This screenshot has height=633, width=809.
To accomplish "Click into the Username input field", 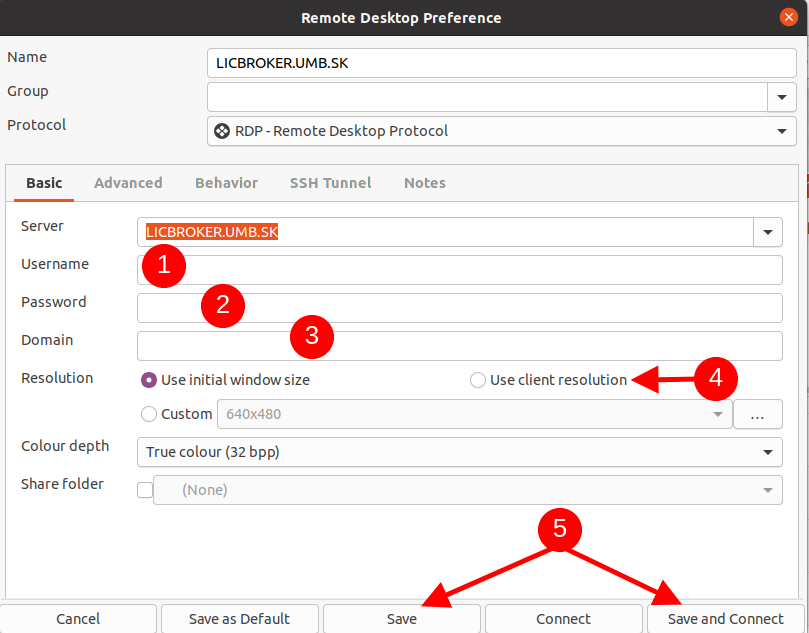I will 460,270.
